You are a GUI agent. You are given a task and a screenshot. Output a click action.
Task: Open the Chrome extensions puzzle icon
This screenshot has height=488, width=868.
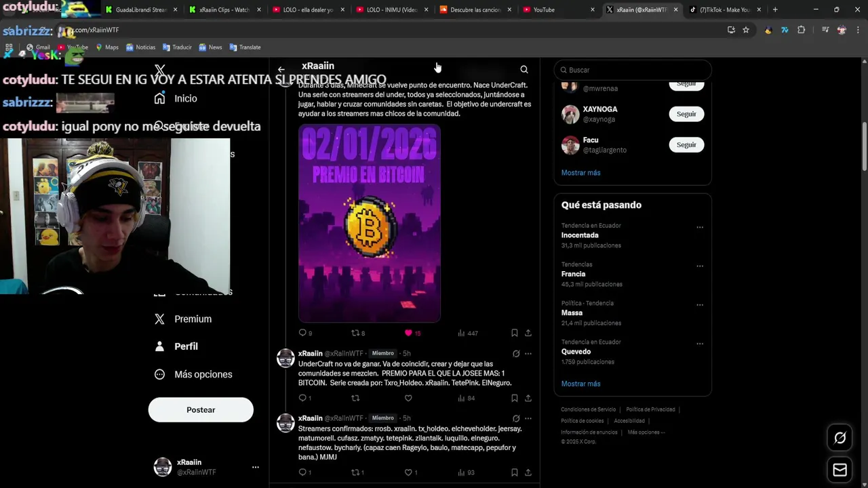801,30
